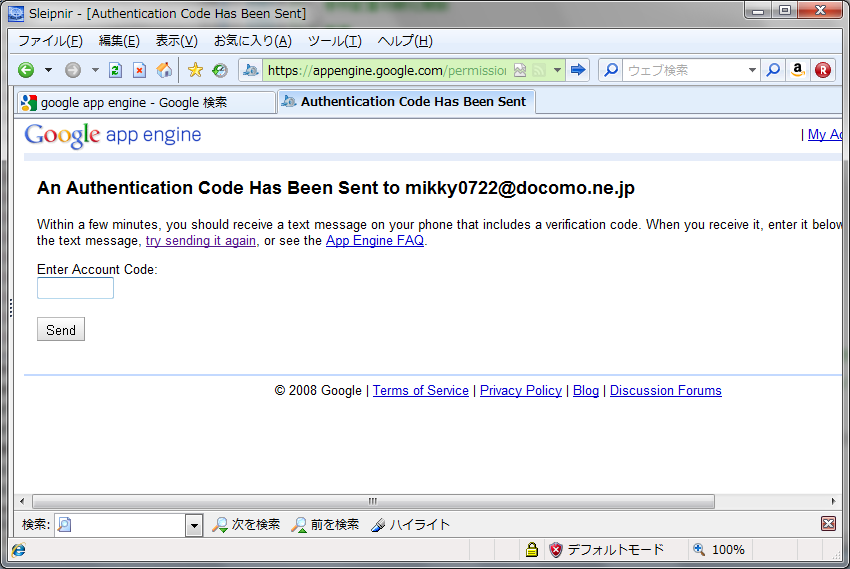850x569 pixels.
Task: Switch to the google app engine search tab
Action: [x=145, y=102]
